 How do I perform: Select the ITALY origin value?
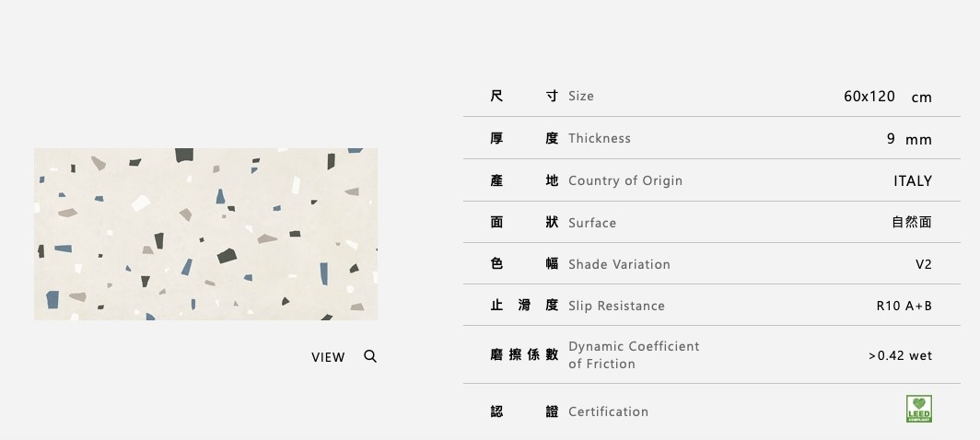pos(912,180)
